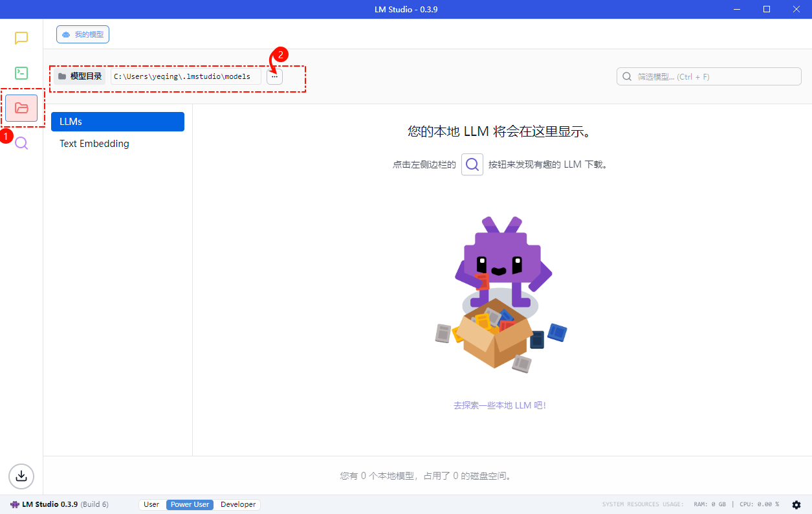Click the settings gear in status bar
Screen dimensions: 812x514
(x=796, y=504)
